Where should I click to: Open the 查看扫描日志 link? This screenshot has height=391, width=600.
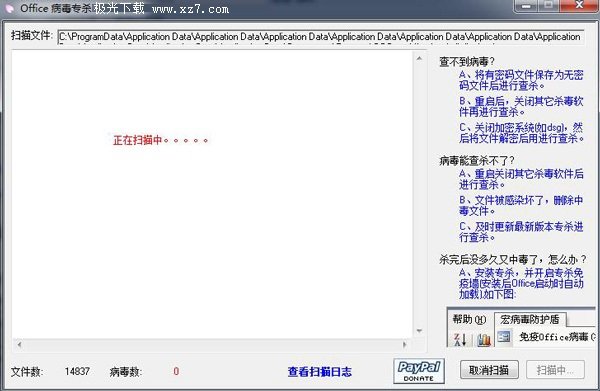(320, 372)
